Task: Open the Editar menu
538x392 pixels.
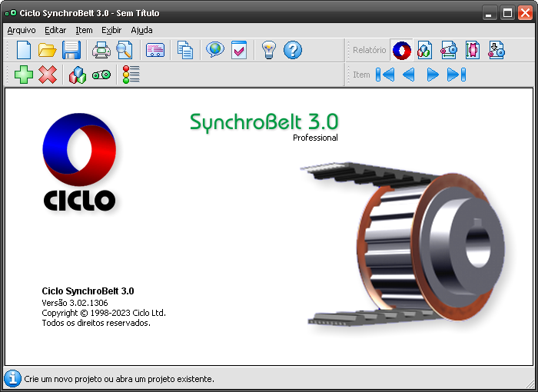Action: pyautogui.click(x=55, y=30)
